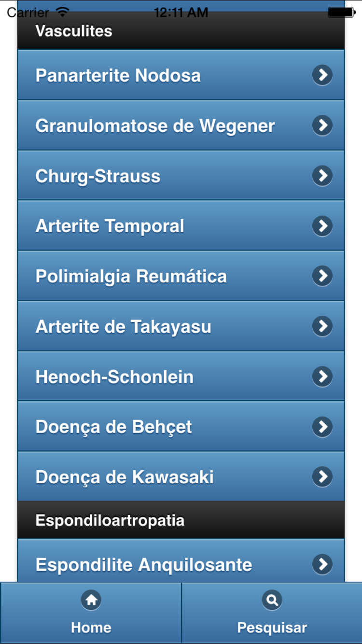Click chevron next to Espondilite Anquilosante
This screenshot has height=644, width=362.
tap(322, 564)
